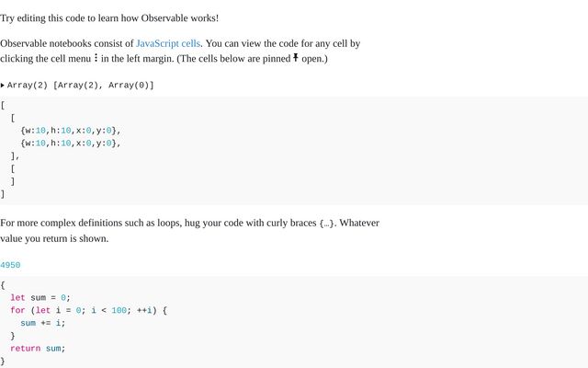Viewport: 588px width, 368px height.
Task: Click the '],' line closing the first inner array
Action: 15,155
